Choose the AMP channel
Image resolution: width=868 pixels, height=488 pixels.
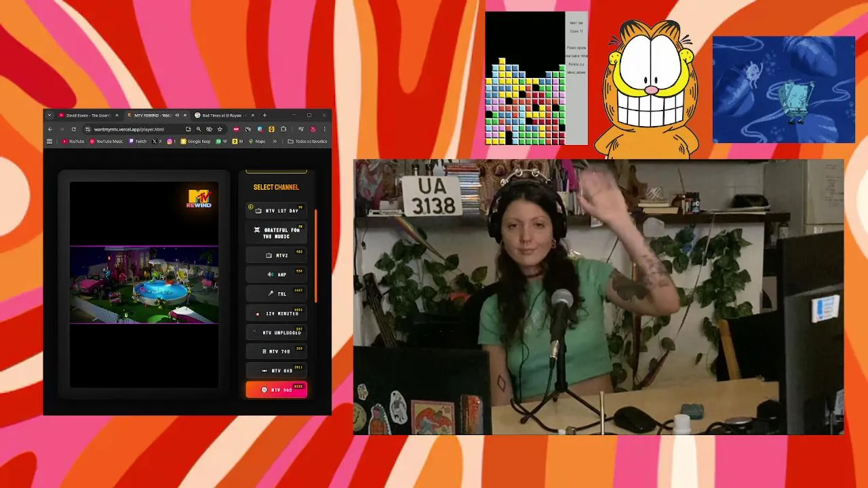point(276,274)
